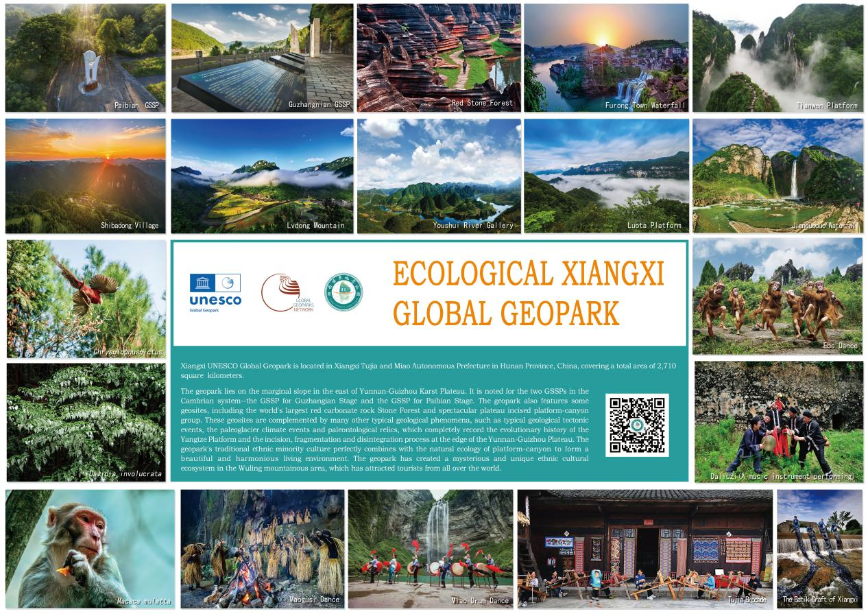
Task: Click the UNESCO Global Geopark logo
Action: [215, 293]
